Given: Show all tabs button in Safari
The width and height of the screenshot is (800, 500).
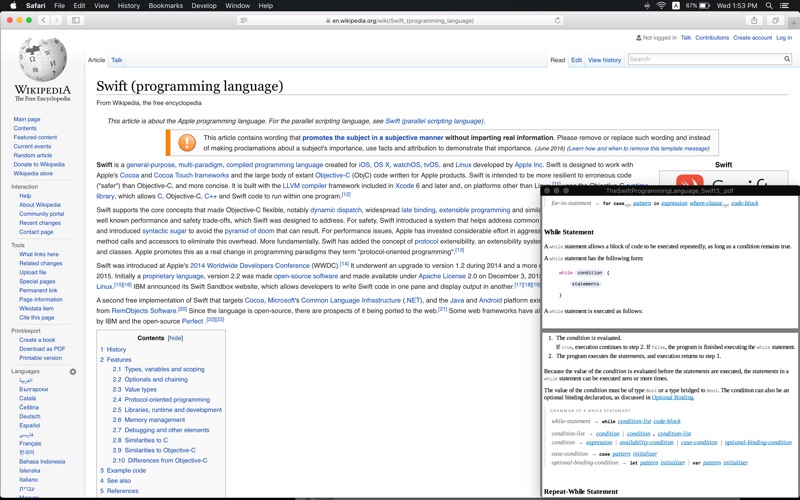Looking at the screenshot, I should (775, 20).
